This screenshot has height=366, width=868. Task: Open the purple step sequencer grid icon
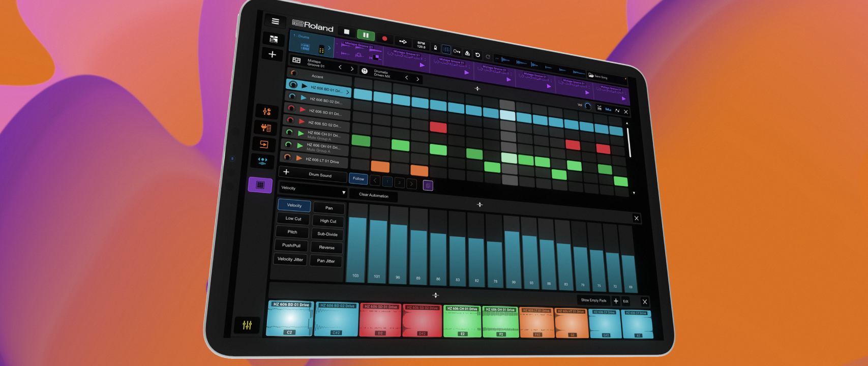click(x=260, y=185)
